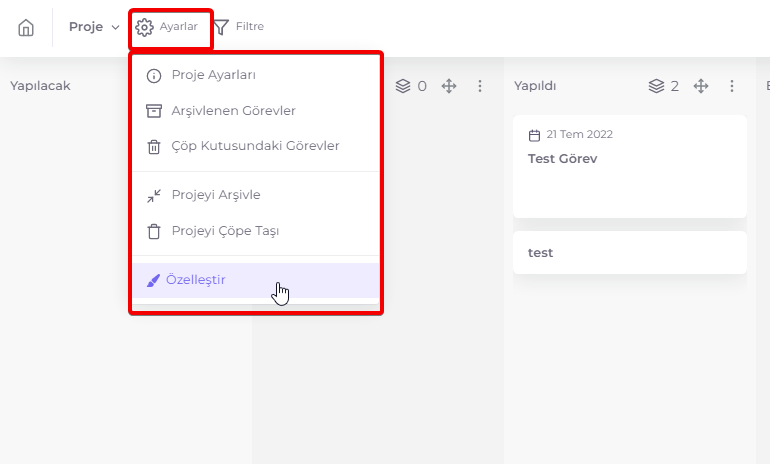Click the move arrows icon next to count 0
The image size is (770, 464).
coord(449,86)
